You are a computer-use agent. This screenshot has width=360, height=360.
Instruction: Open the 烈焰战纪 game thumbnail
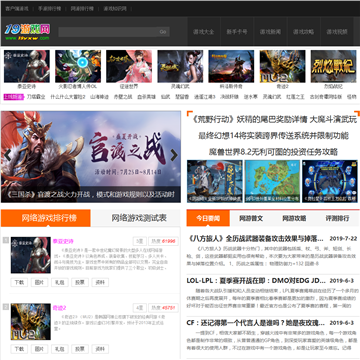click(x=334, y=66)
